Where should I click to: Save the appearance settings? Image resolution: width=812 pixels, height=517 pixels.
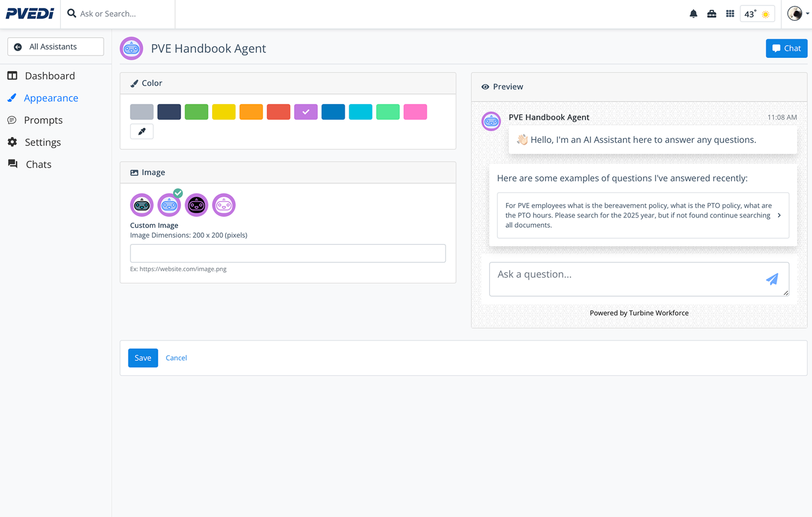tap(143, 357)
